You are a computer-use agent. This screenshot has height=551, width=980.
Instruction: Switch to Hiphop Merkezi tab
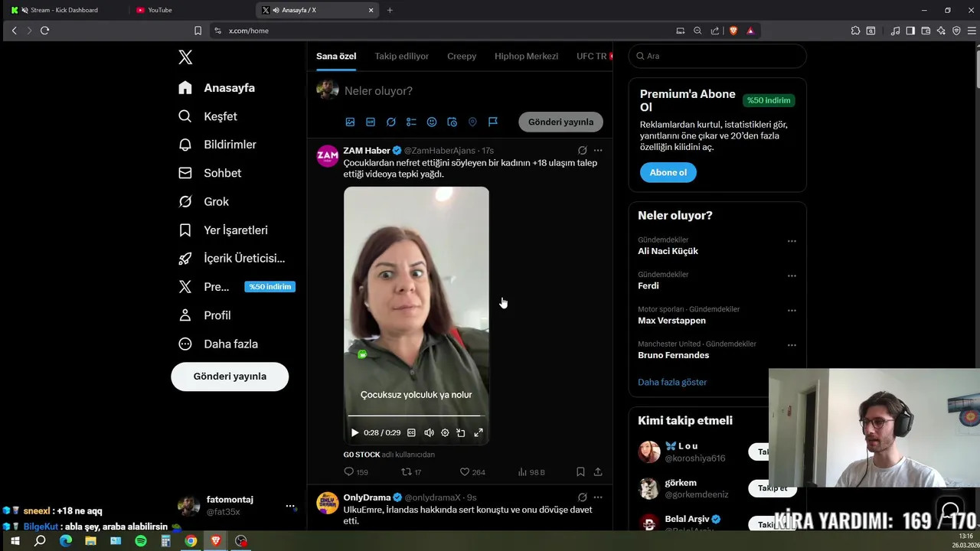click(526, 56)
